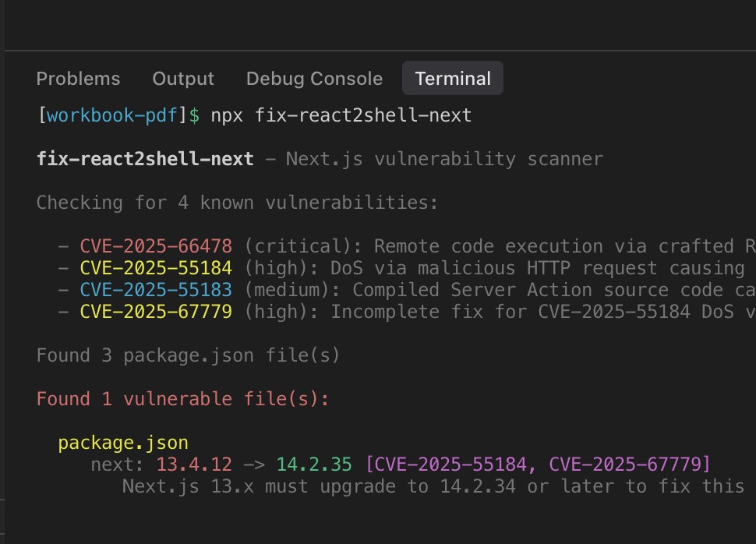Click the workbook-pdf prompt directory name
This screenshot has width=756, height=544.
click(x=112, y=116)
